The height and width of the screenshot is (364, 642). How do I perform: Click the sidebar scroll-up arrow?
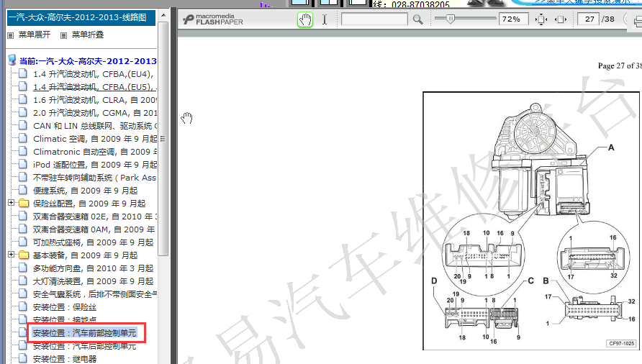[163, 15]
